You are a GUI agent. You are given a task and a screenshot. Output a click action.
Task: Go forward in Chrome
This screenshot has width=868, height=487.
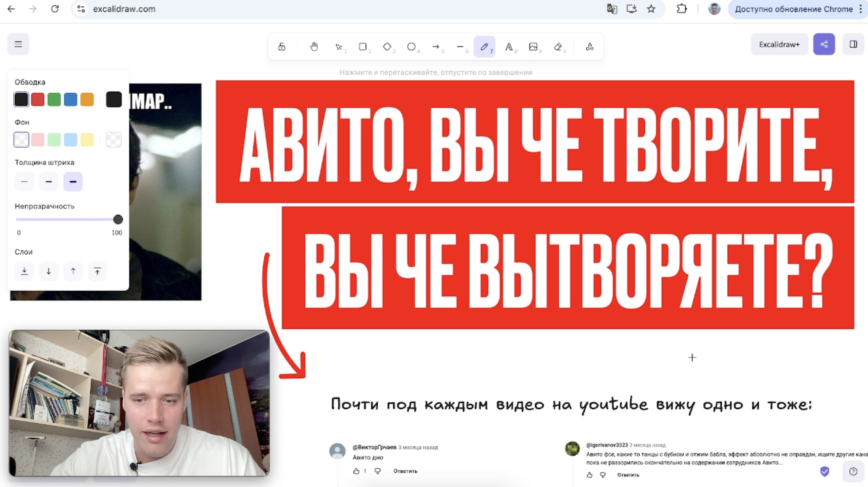(33, 9)
